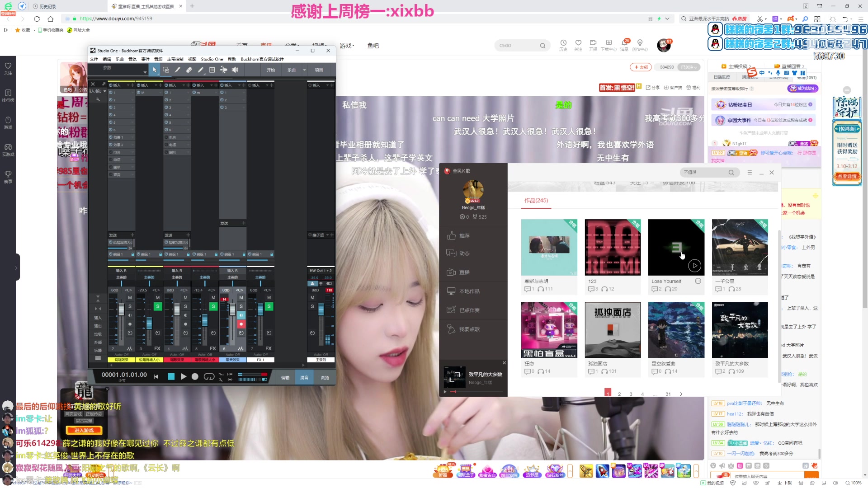
Task: Open more options for Lose Yourself
Action: click(x=698, y=281)
